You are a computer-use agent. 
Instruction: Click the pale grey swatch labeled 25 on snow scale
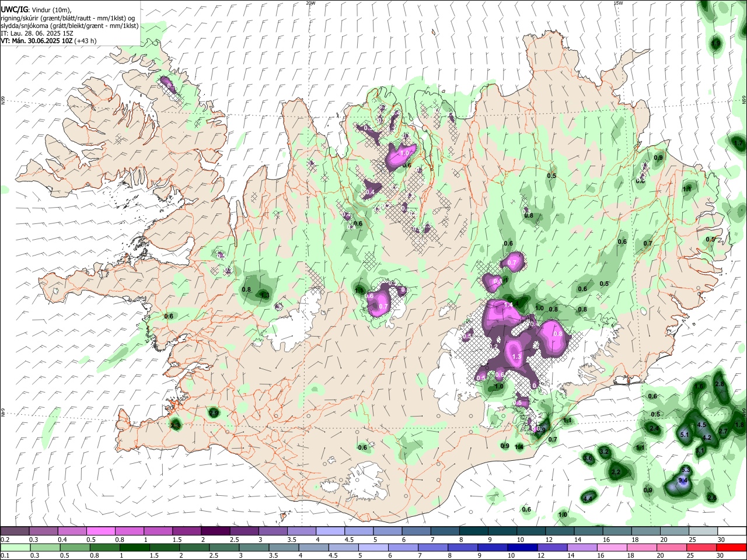click(x=704, y=531)
